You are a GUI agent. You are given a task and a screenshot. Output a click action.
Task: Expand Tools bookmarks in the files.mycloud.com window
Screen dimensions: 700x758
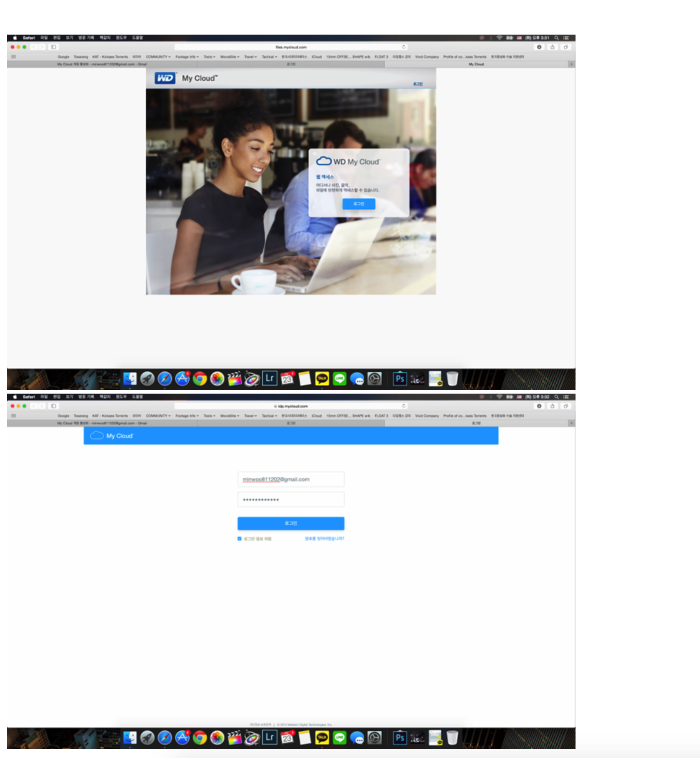[209, 57]
